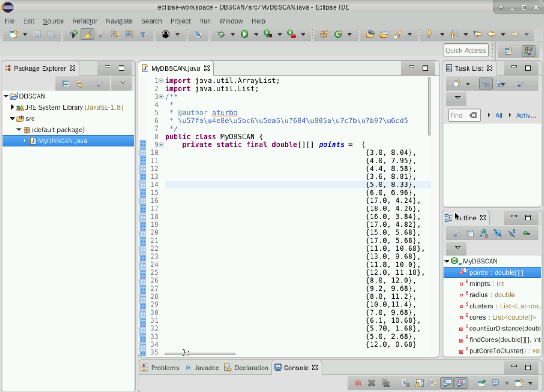Click the Open Type folder icon
544x392 pixels.
coord(370,34)
